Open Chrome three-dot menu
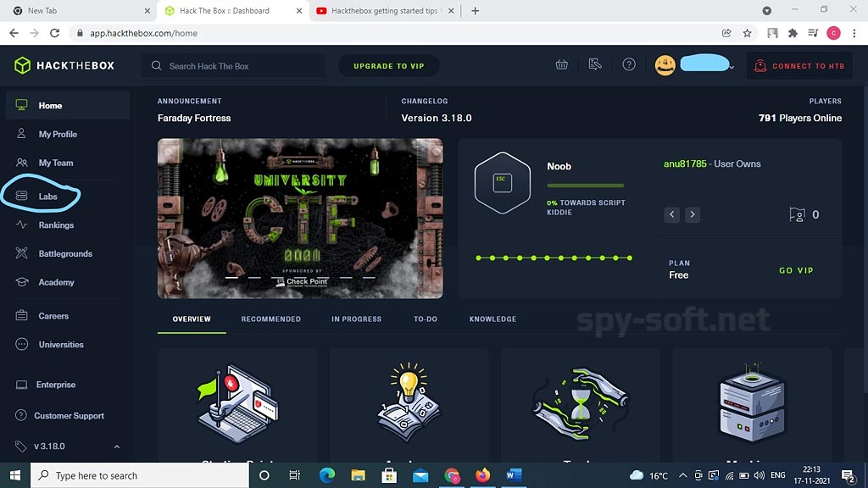Screen dimensions: 868x488 [854, 33]
